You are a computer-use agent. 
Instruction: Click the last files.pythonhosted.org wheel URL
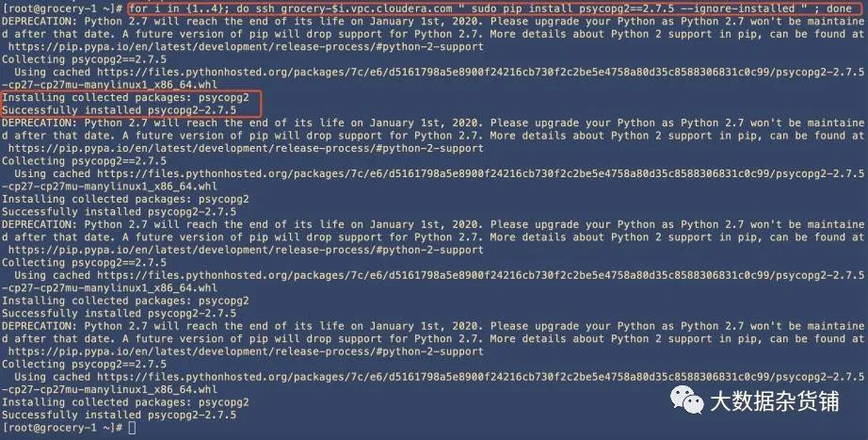(x=480, y=377)
